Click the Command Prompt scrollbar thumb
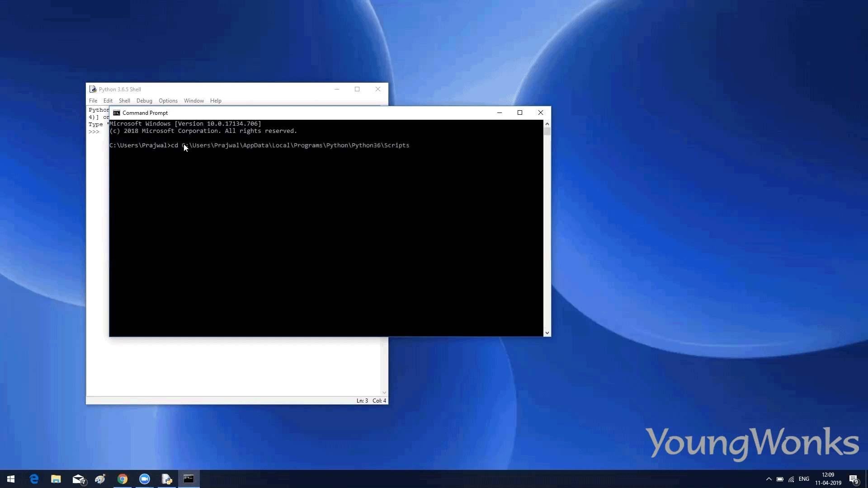This screenshot has width=868, height=488. pyautogui.click(x=547, y=131)
